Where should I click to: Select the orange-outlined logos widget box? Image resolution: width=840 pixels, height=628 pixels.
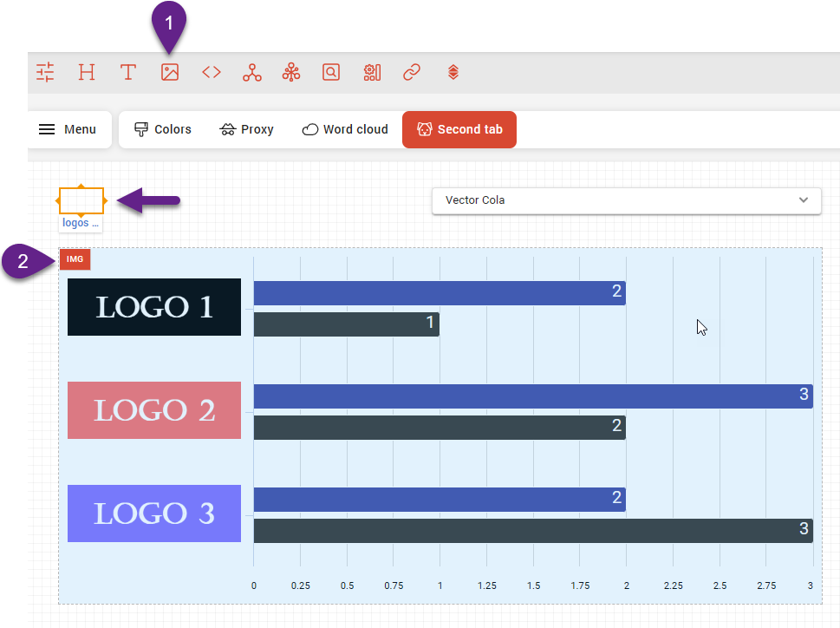tap(81, 201)
